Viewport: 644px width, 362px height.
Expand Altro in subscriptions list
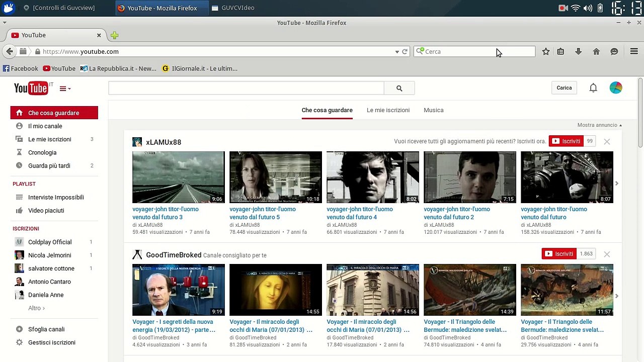coord(36,308)
